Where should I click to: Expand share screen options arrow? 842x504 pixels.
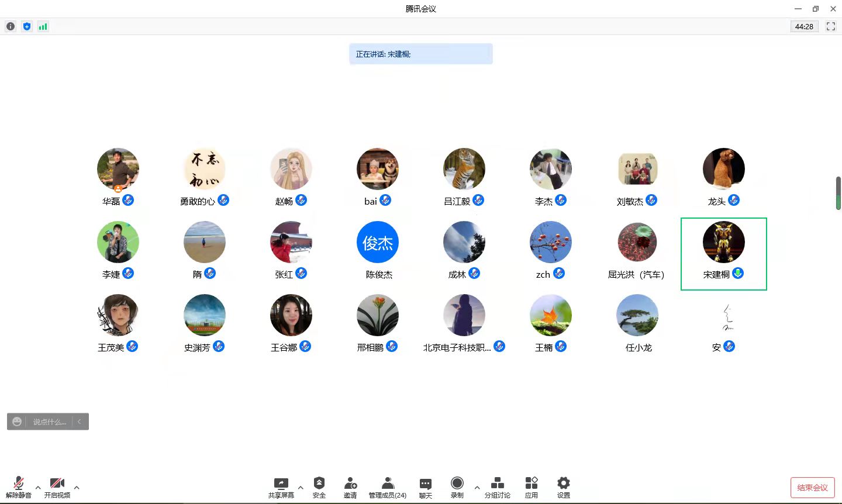(301, 487)
